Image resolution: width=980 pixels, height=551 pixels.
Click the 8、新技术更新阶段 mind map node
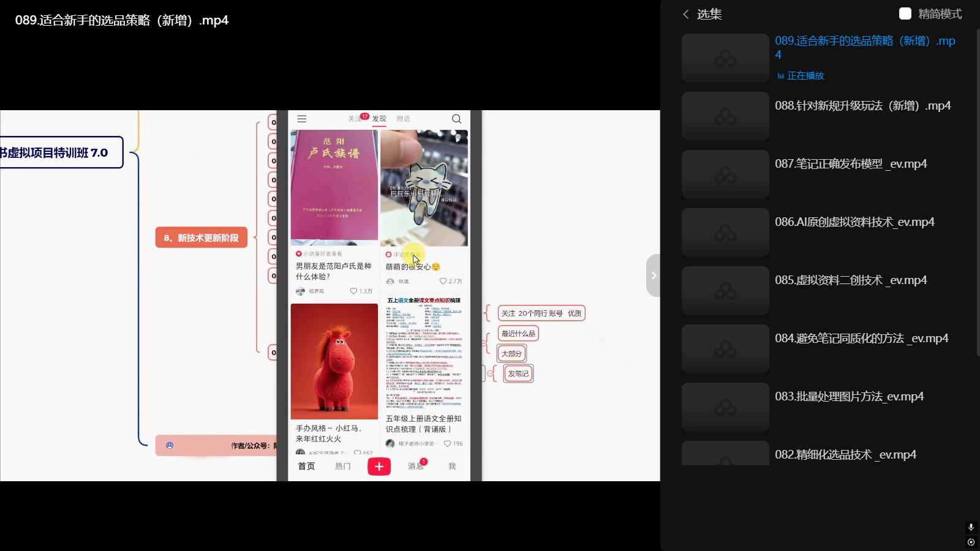tap(202, 238)
